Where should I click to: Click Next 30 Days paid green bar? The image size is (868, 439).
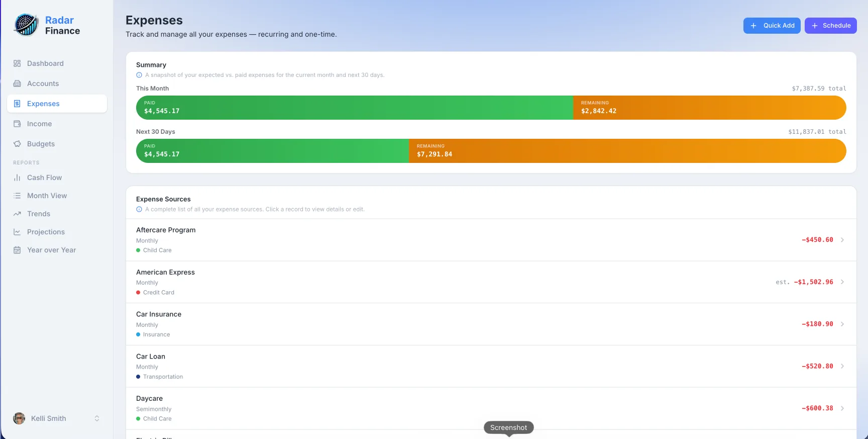tap(272, 151)
